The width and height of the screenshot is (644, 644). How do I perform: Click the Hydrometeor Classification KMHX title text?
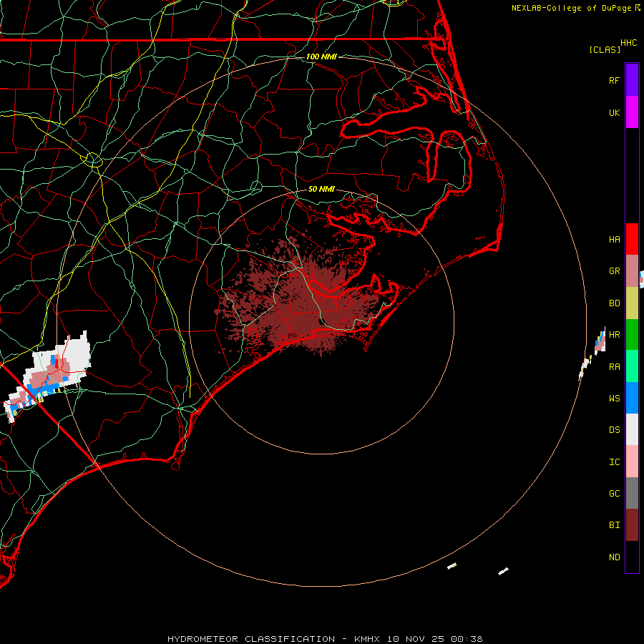(325, 639)
